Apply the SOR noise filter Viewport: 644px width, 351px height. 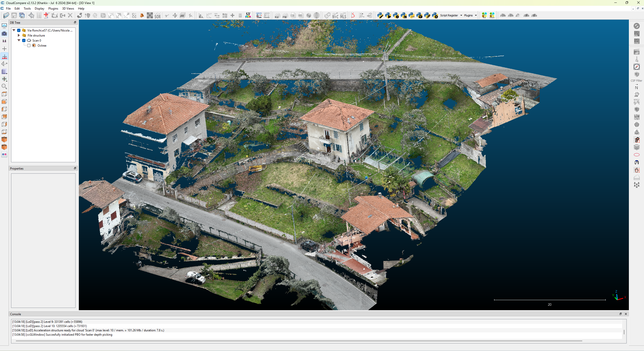pyautogui.click(x=157, y=15)
